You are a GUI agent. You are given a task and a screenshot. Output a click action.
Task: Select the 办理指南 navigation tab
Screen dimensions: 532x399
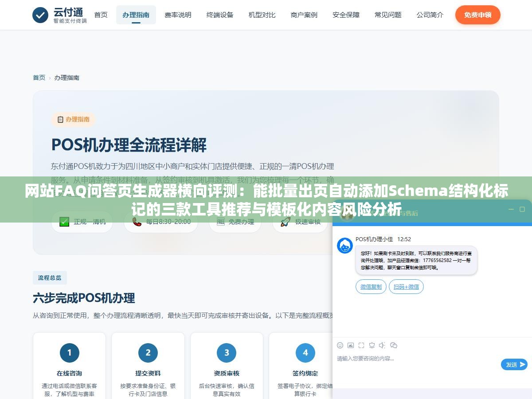pos(136,15)
